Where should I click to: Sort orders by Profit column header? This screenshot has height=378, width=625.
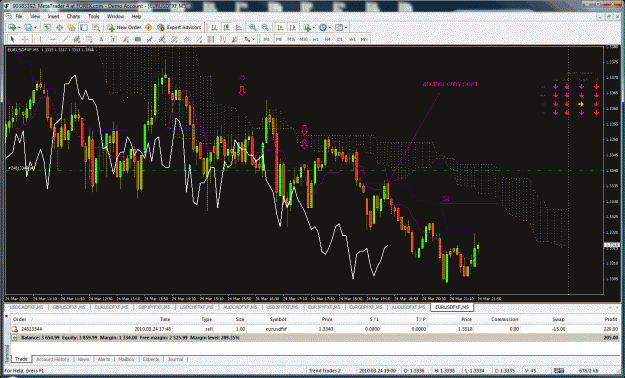pos(611,319)
